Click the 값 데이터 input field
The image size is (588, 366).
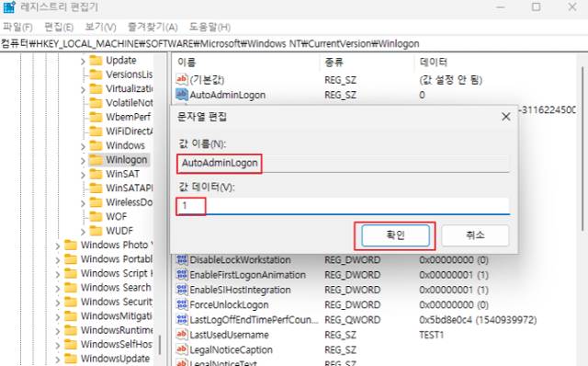click(x=343, y=206)
